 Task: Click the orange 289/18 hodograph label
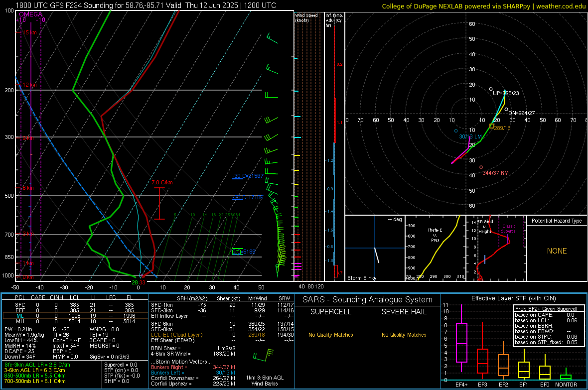coord(502,128)
